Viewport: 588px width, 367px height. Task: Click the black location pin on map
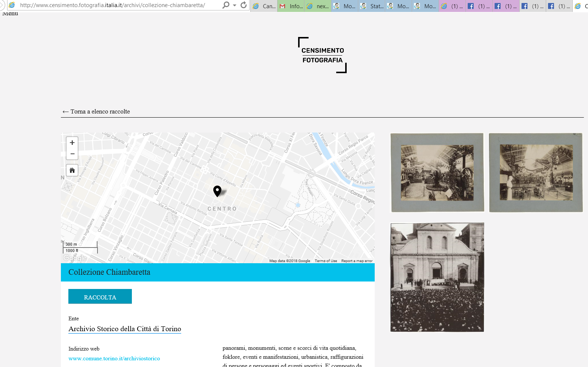[217, 191]
